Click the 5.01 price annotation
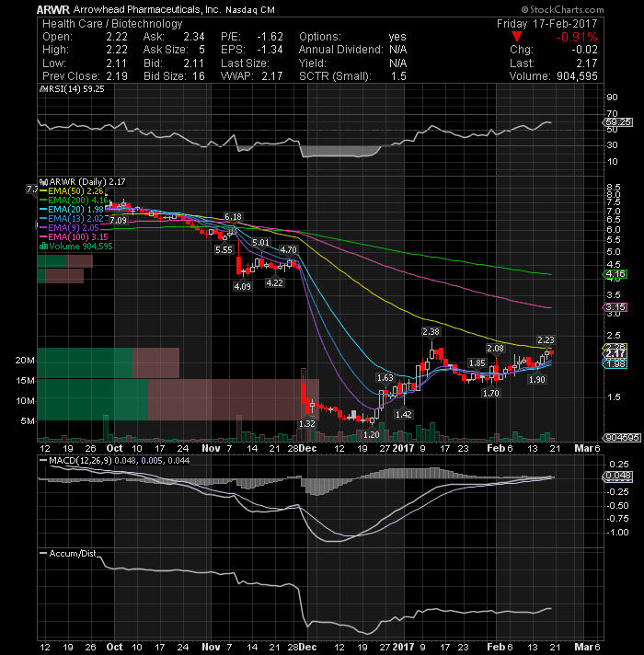The image size is (644, 655). (x=260, y=242)
